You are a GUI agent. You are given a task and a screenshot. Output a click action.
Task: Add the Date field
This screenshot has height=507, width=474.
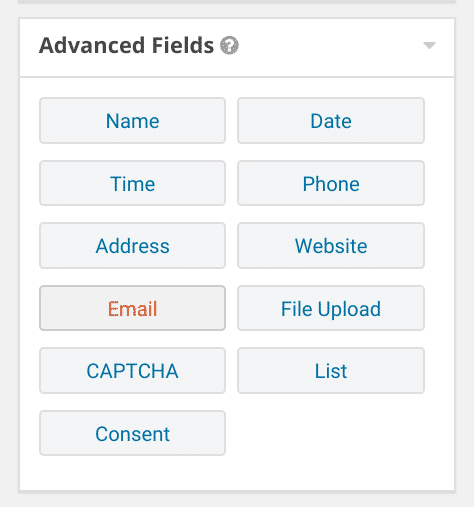click(x=331, y=121)
